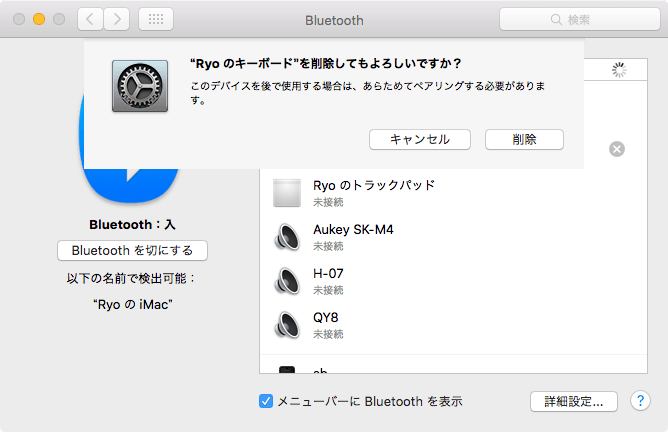Screen dimensions: 668x432
Task: Select the H-07 speaker icon
Action: pyautogui.click(x=287, y=281)
